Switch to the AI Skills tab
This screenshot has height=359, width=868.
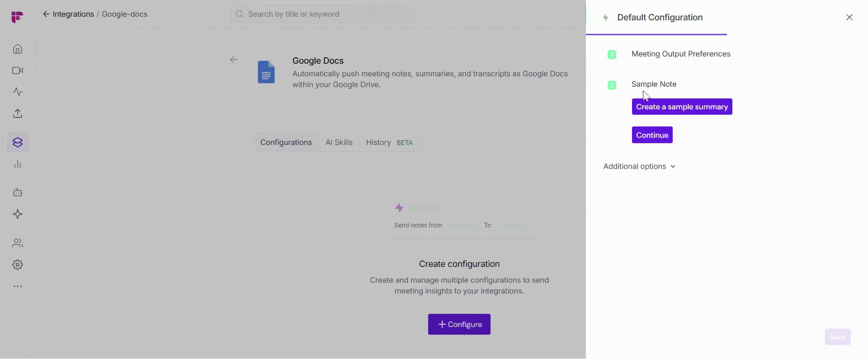[x=339, y=142]
